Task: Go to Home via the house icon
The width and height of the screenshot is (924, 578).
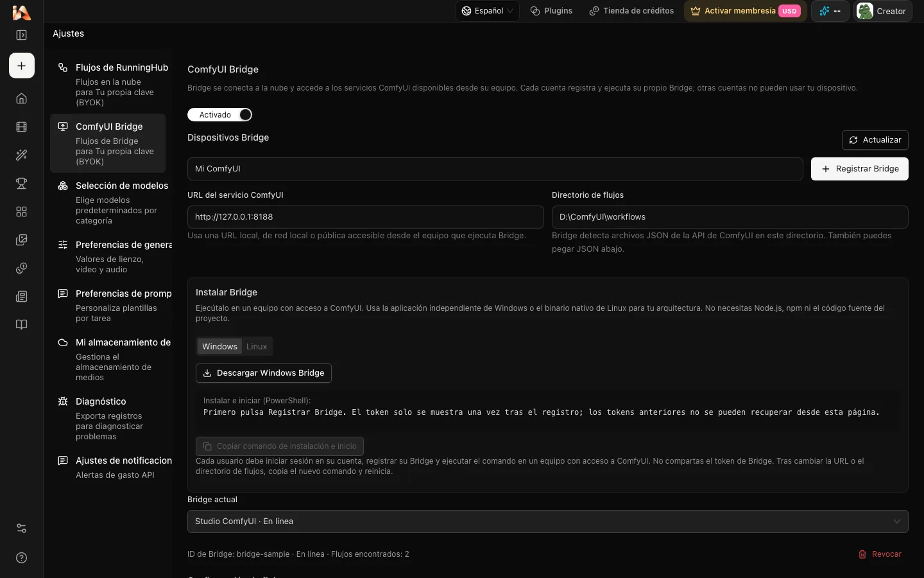Action: click(x=21, y=98)
